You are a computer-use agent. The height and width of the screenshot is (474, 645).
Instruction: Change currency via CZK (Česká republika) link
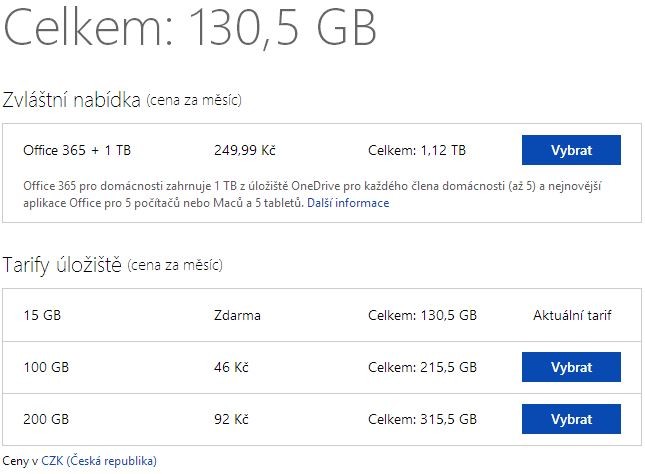99,460
